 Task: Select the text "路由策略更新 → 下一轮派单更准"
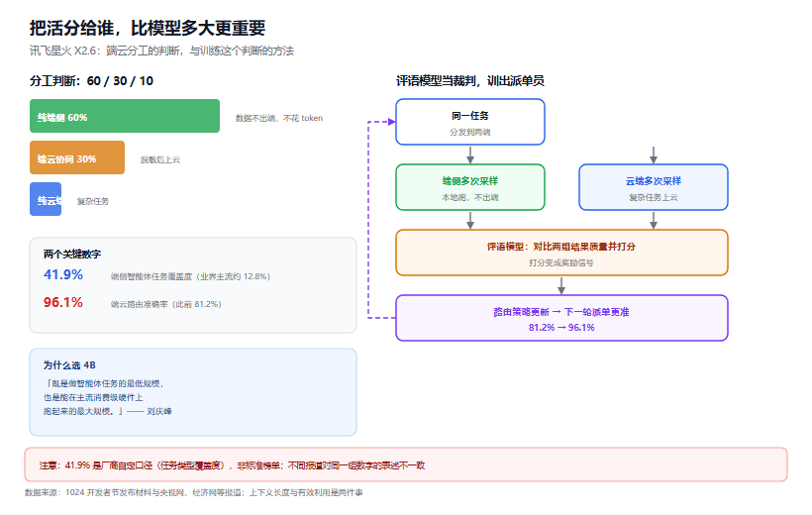(x=561, y=312)
